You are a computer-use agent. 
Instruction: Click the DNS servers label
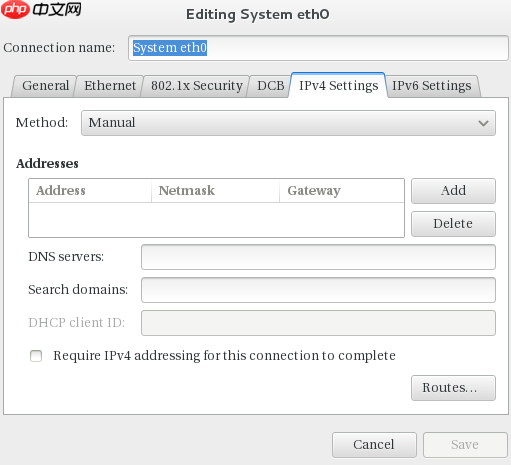66,257
